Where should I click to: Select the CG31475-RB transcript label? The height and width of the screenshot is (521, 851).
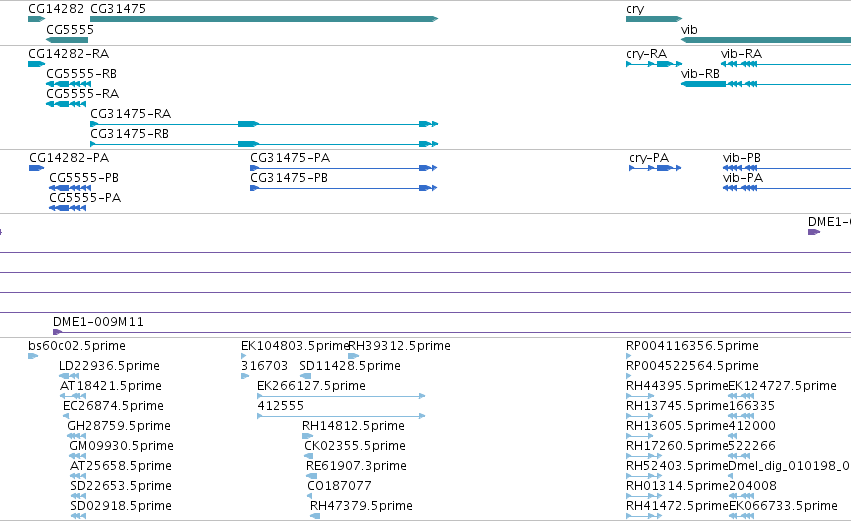(x=129, y=134)
